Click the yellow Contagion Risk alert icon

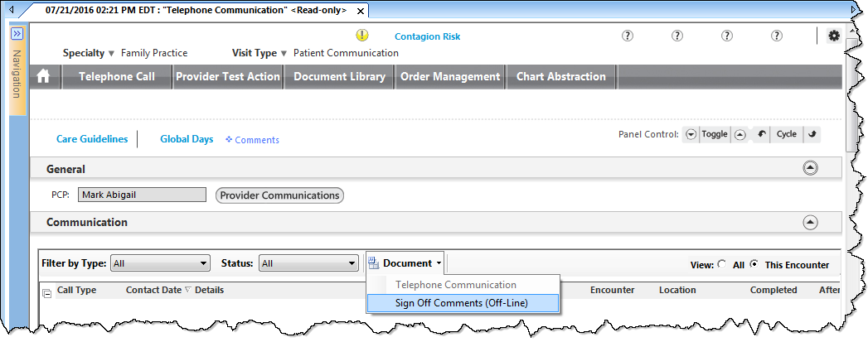point(361,36)
